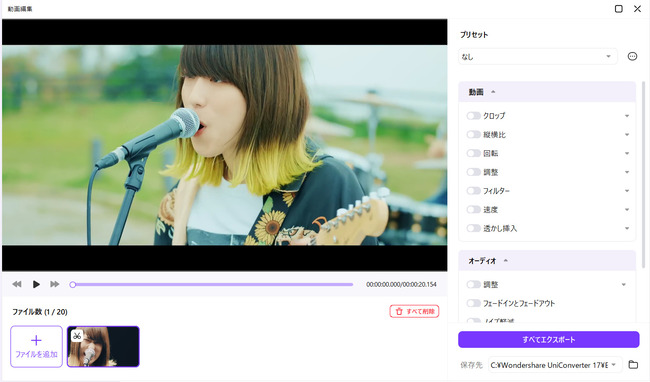Click the video preview area
The width and height of the screenshot is (650, 382).
coord(225,145)
